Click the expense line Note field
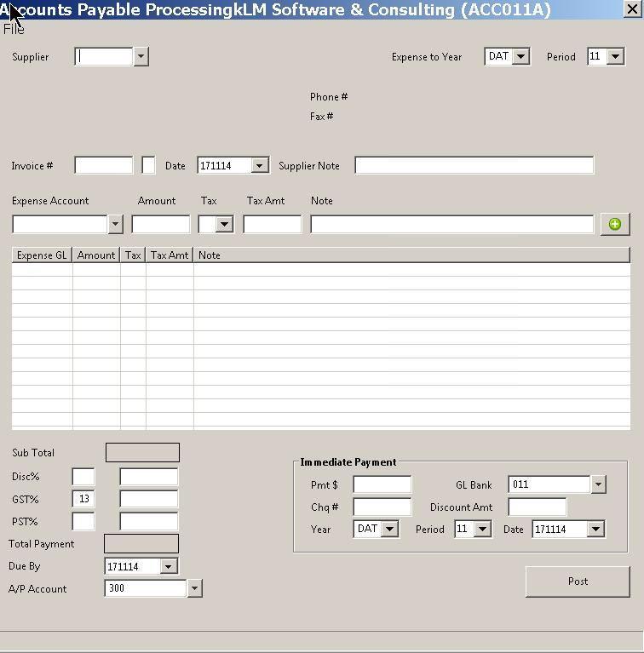644x653 pixels. click(452, 224)
